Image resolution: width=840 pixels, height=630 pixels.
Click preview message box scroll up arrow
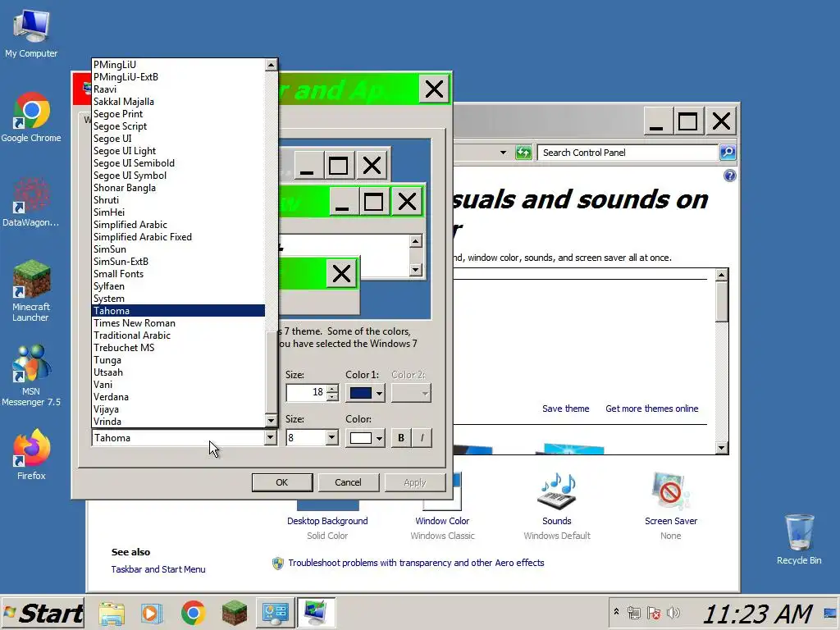click(x=416, y=242)
